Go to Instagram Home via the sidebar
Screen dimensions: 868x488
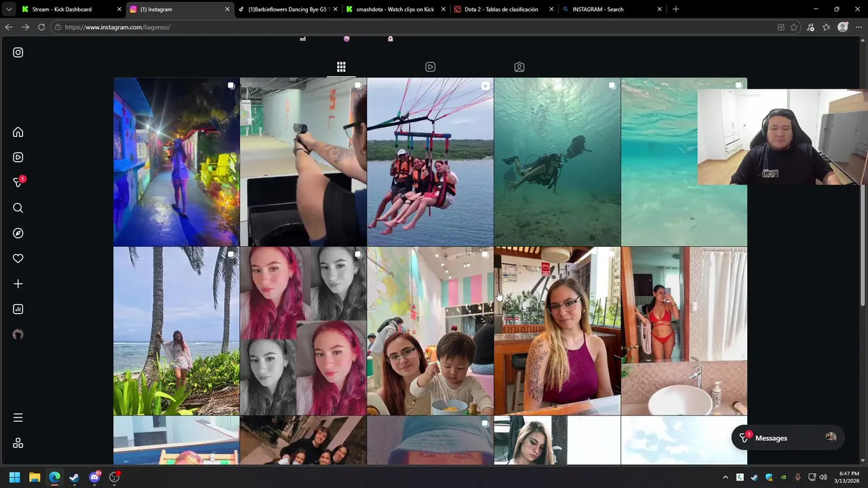pyautogui.click(x=18, y=132)
